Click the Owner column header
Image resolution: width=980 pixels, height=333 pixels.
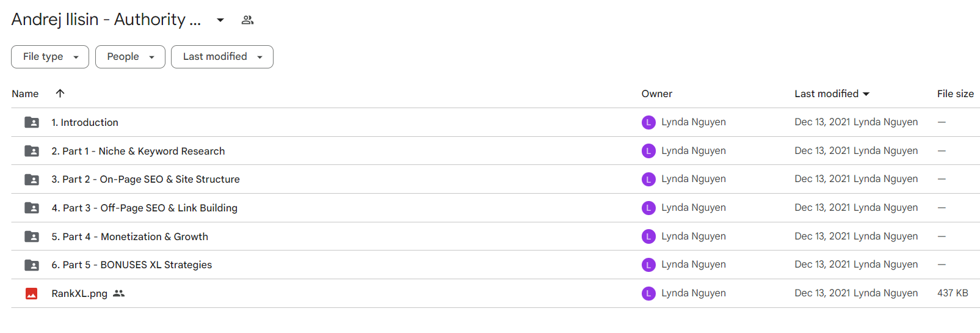pyautogui.click(x=657, y=94)
